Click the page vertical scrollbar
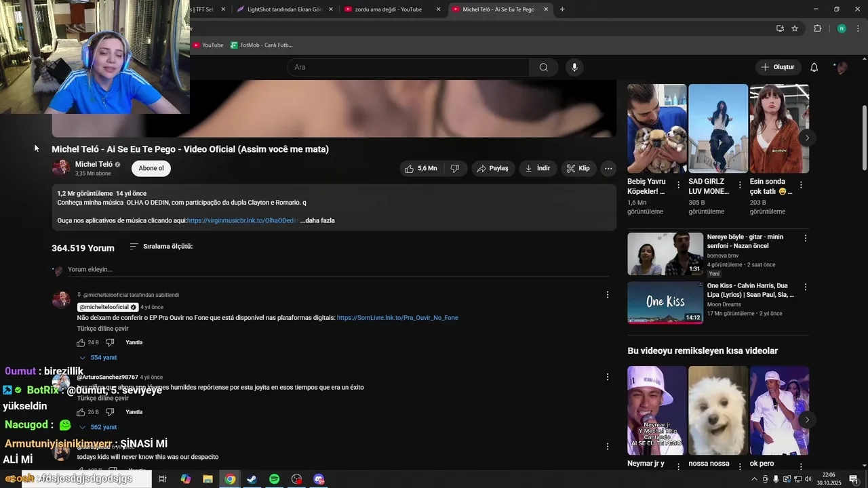 pos(864,138)
